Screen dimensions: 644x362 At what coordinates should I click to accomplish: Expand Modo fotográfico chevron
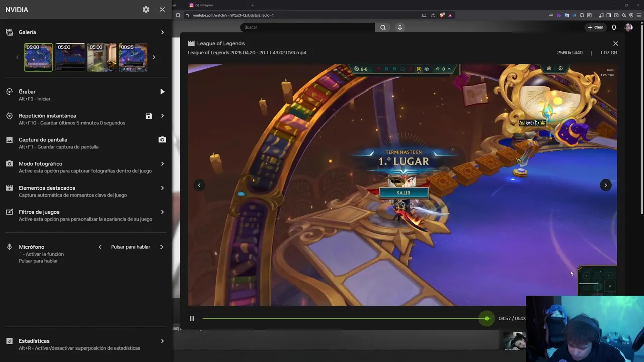pos(162,164)
